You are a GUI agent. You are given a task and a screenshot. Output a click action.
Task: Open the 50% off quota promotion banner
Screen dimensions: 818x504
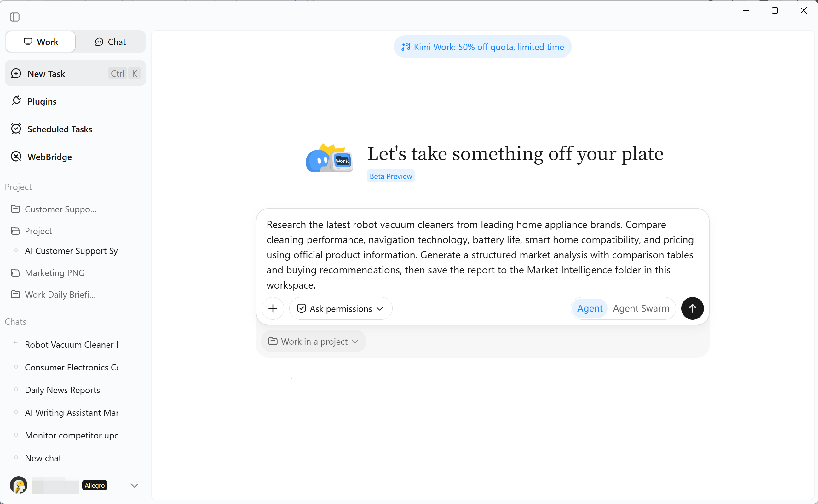click(482, 47)
